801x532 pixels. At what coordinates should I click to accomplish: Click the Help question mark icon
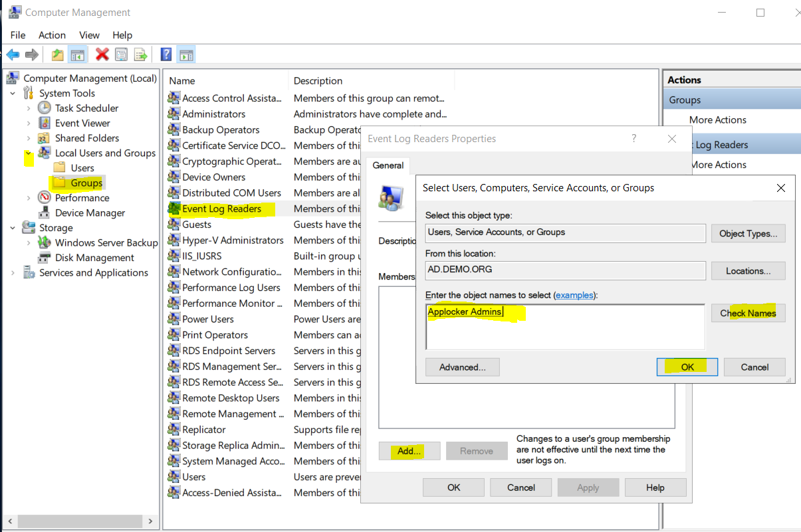point(166,54)
